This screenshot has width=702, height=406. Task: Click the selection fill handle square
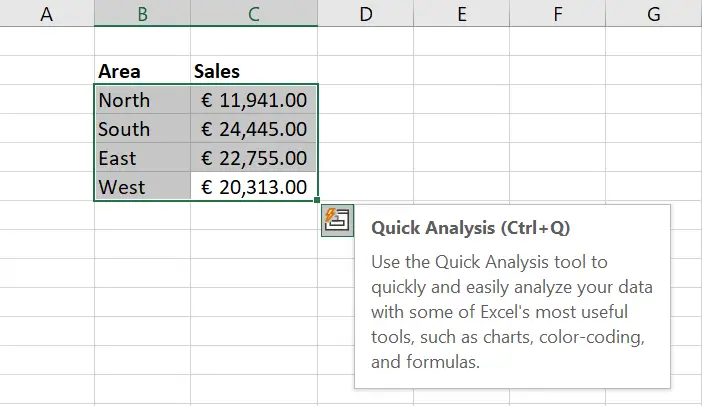click(x=317, y=200)
